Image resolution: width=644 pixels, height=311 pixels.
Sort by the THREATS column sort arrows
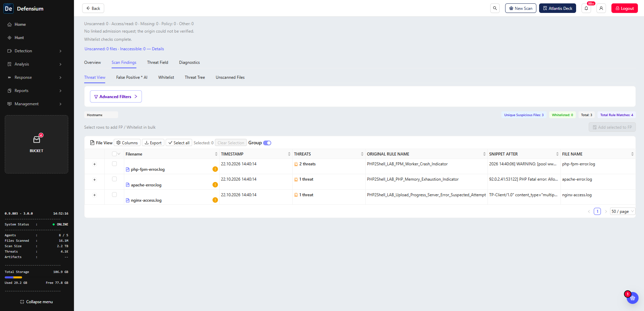tap(362, 154)
